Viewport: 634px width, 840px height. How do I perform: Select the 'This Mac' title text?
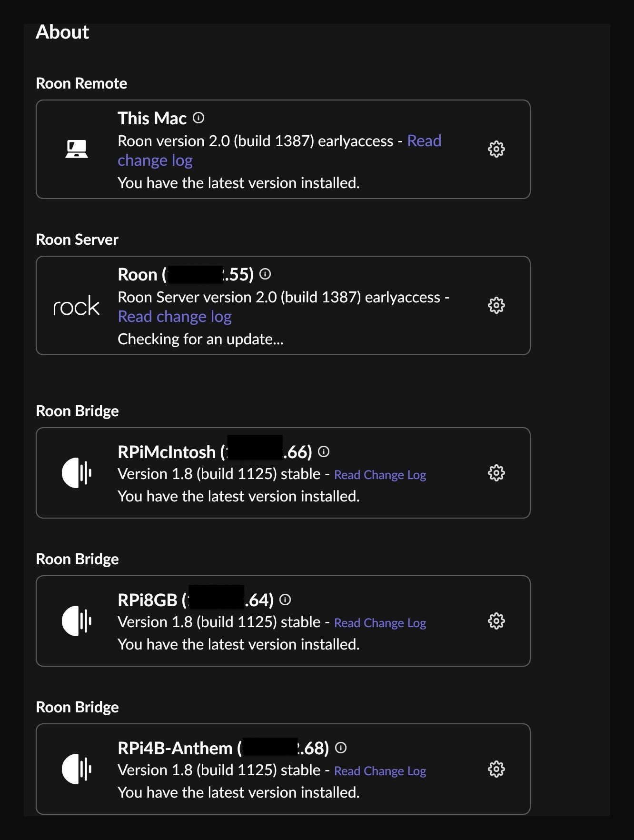152,118
